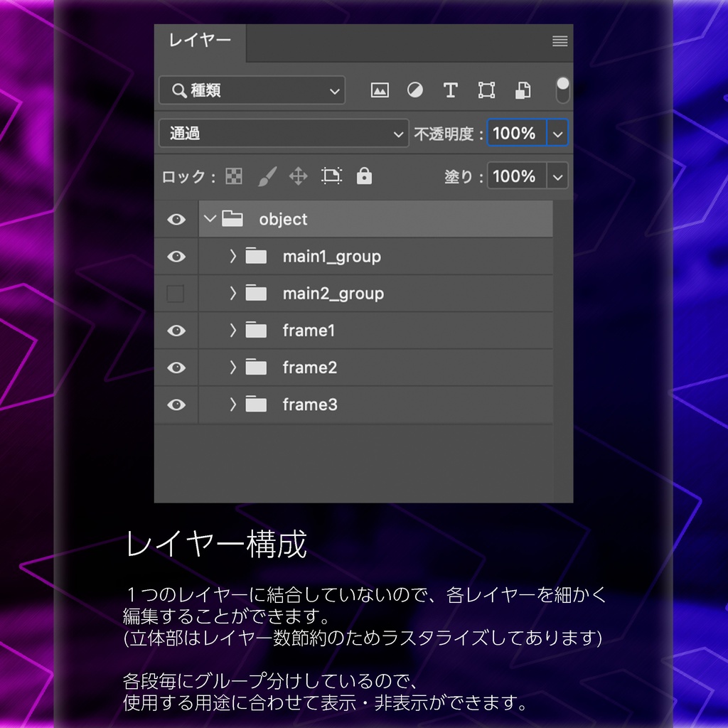Screen dimensions: 728x728
Task: Open the 塗り fill slider arrow
Action: click(557, 176)
